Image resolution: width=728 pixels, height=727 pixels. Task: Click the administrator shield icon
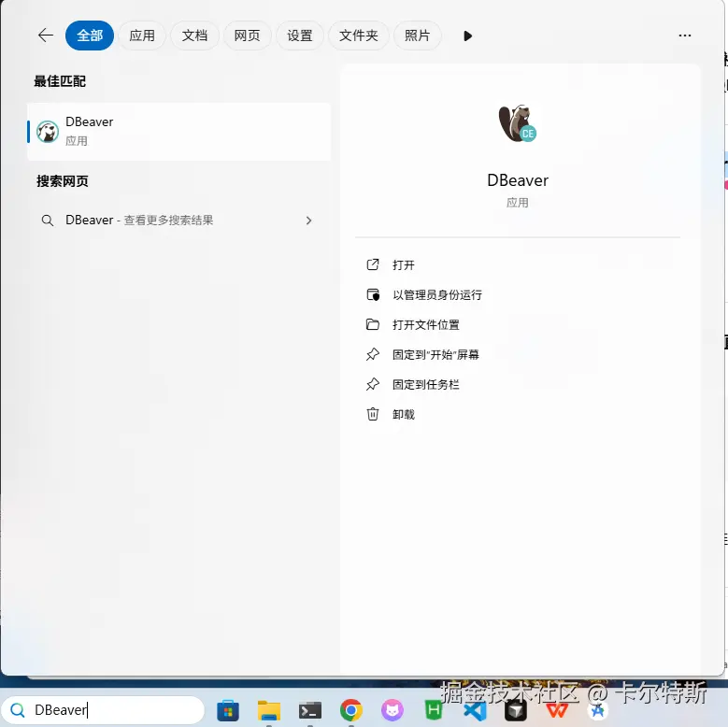373,294
